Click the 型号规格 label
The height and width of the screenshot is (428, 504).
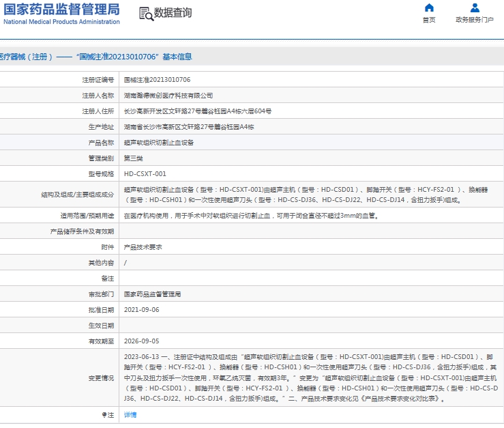pos(101,174)
